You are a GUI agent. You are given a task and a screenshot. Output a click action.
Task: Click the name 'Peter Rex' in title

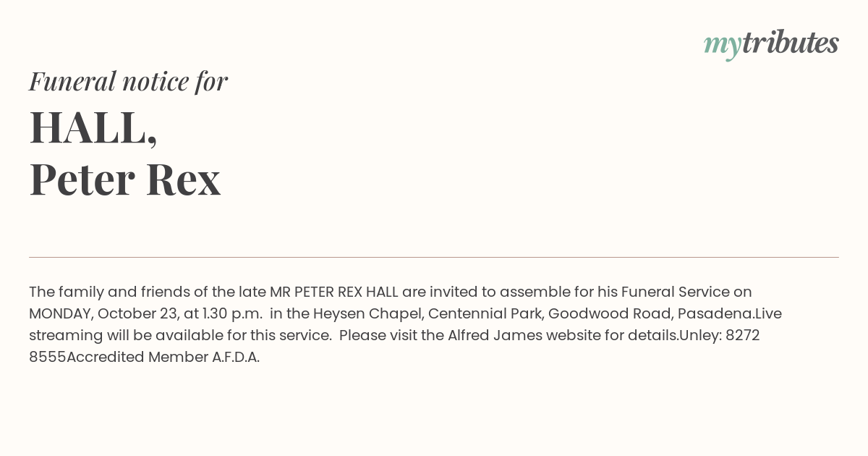click(125, 179)
